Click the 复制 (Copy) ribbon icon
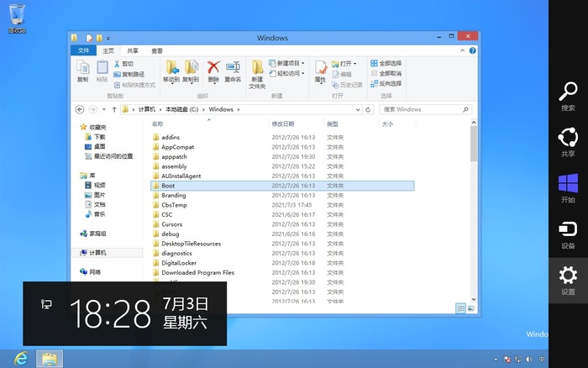Viewport: 588px width, 368px height. pos(82,70)
